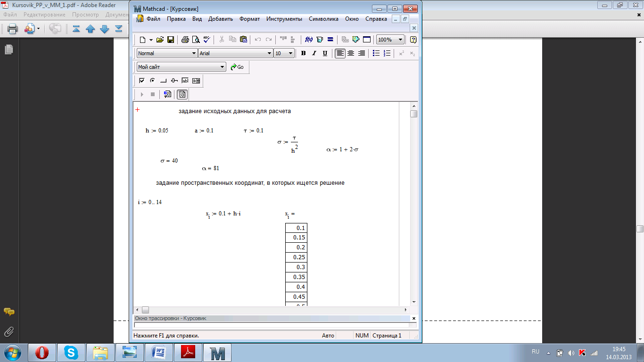Insert a text box control
Viewport: 644px width, 362px height.
pyautogui.click(x=185, y=81)
